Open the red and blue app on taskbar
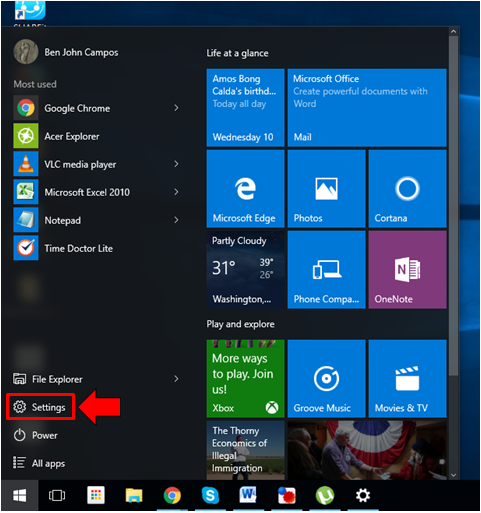The image size is (481, 513). pyautogui.click(x=287, y=496)
